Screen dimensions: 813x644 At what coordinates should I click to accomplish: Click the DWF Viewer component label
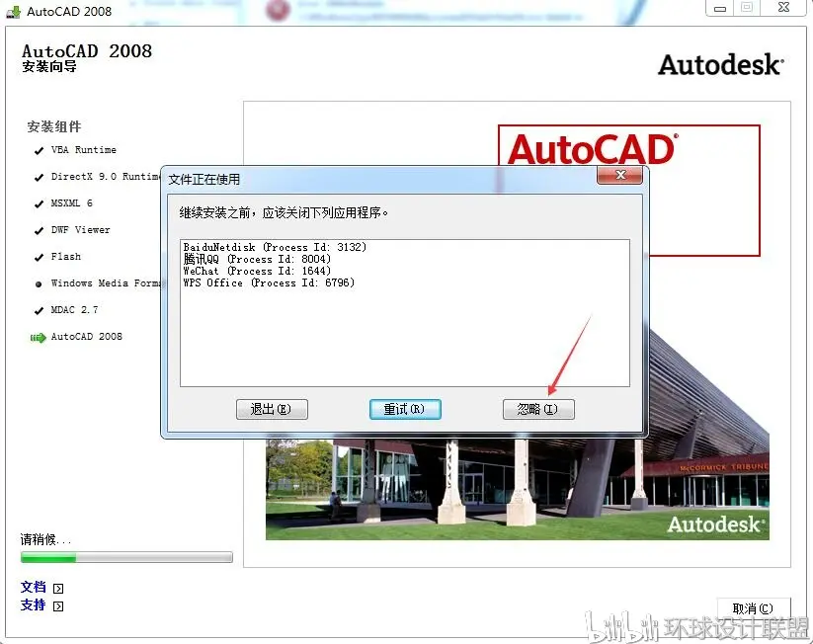pyautogui.click(x=80, y=230)
